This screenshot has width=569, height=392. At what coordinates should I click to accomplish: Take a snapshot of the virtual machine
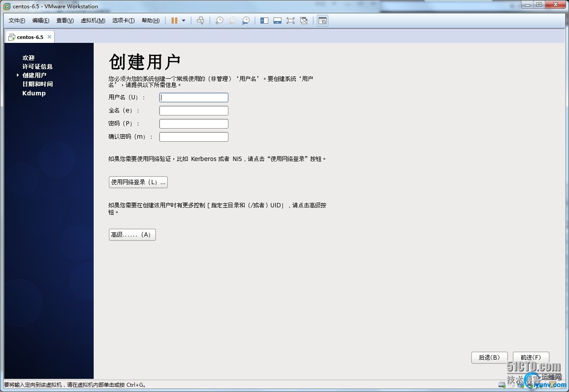point(219,21)
